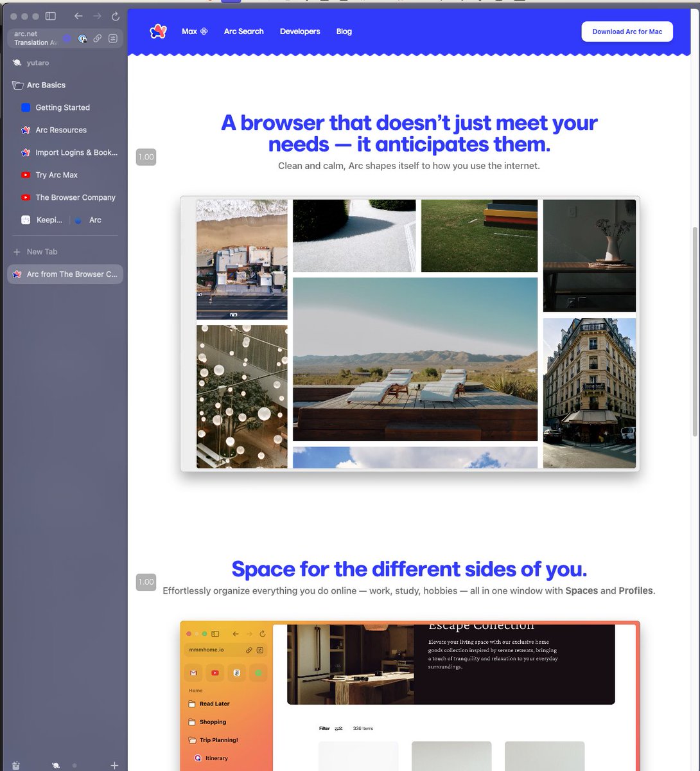Click the 'Space for the different sides' heading

(x=409, y=569)
